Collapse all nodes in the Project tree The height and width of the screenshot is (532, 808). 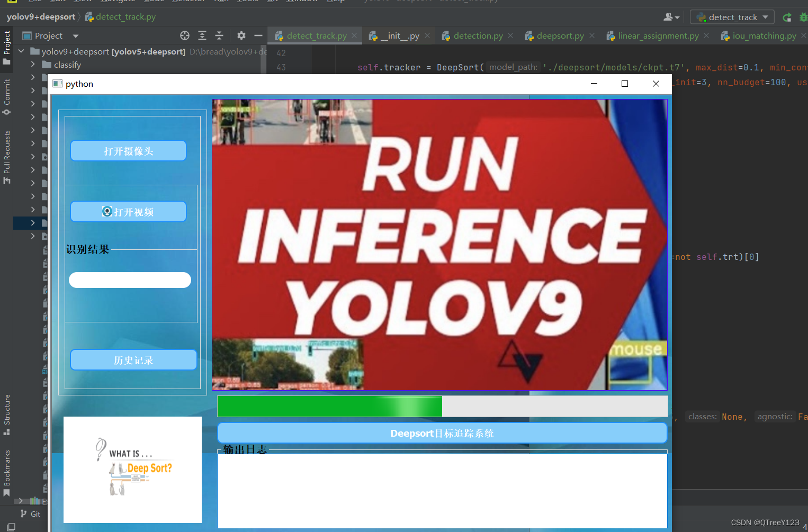pos(219,35)
